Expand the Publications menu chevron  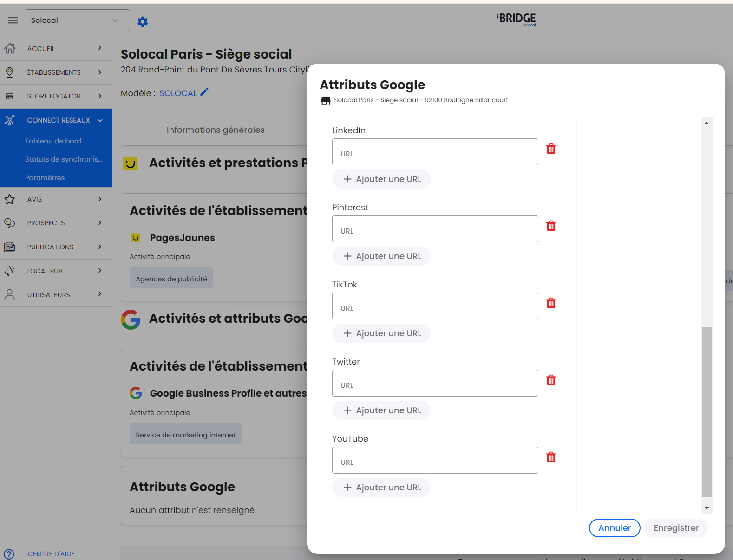coord(100,247)
